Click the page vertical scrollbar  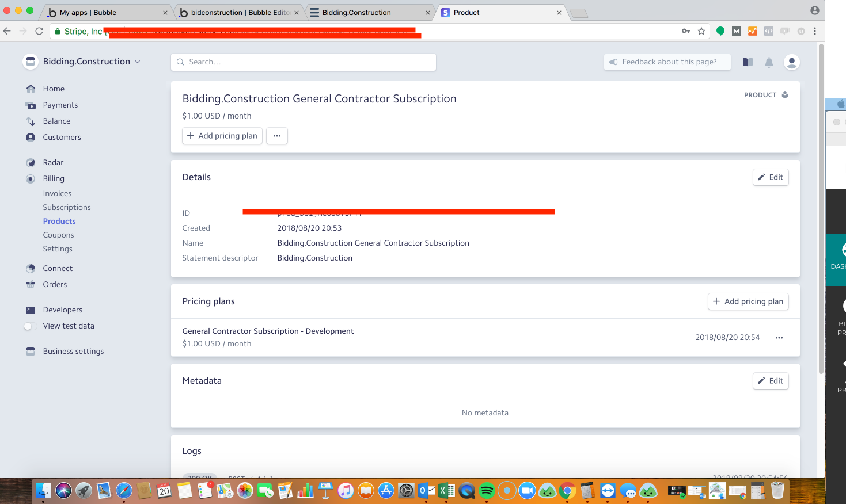pyautogui.click(x=821, y=208)
